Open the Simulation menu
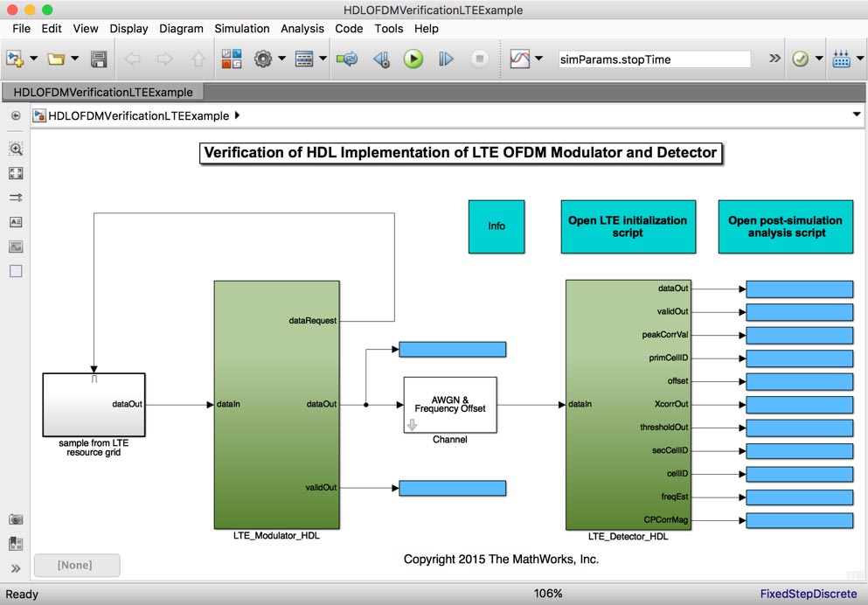 (x=241, y=28)
